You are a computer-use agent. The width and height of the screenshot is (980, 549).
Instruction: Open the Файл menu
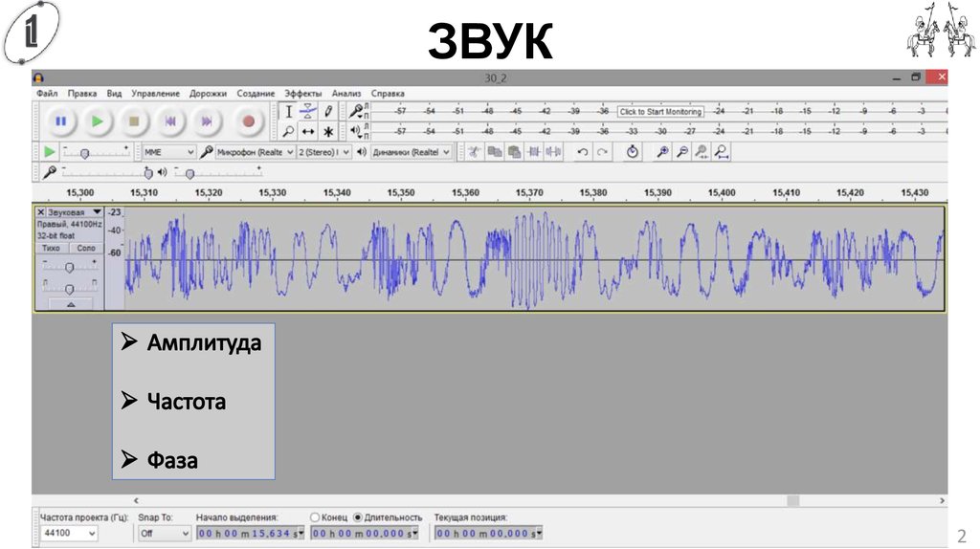(x=47, y=93)
